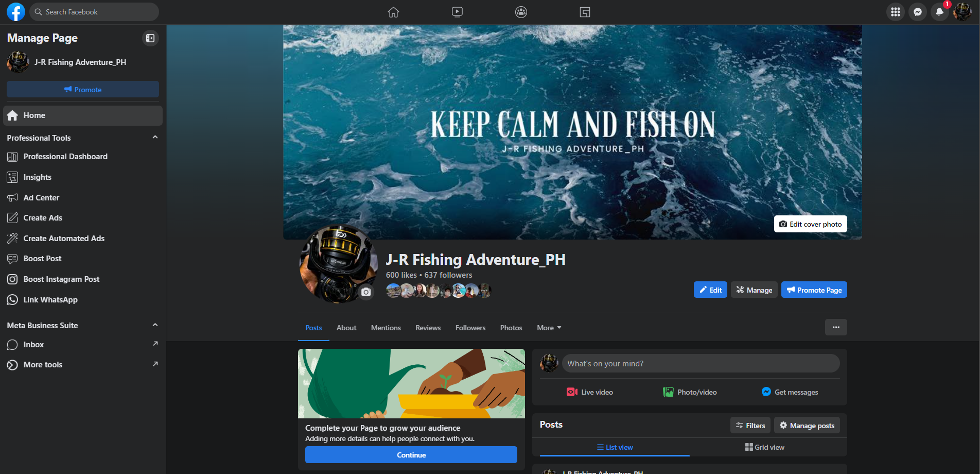Click the Promote Page button

[x=814, y=290]
